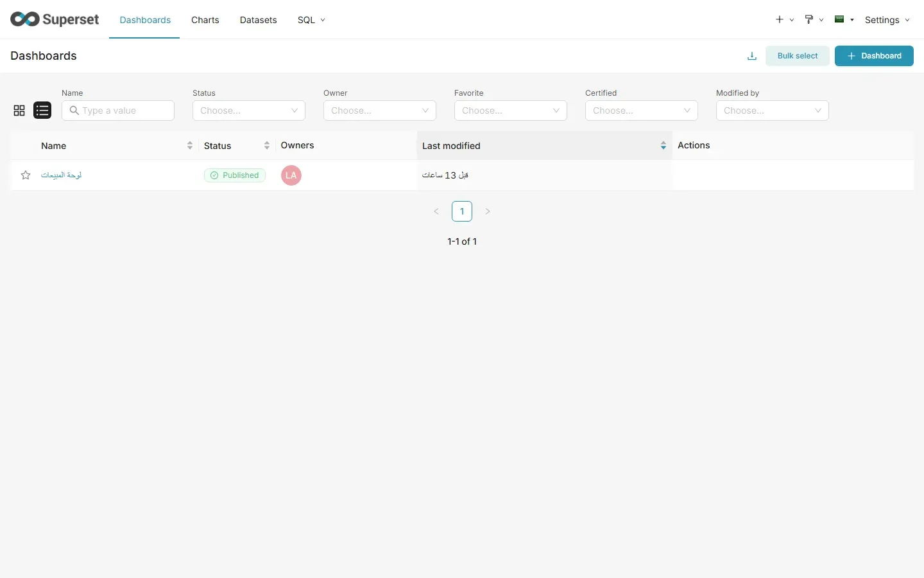Favorite the dashboard with the star icon

coord(26,175)
